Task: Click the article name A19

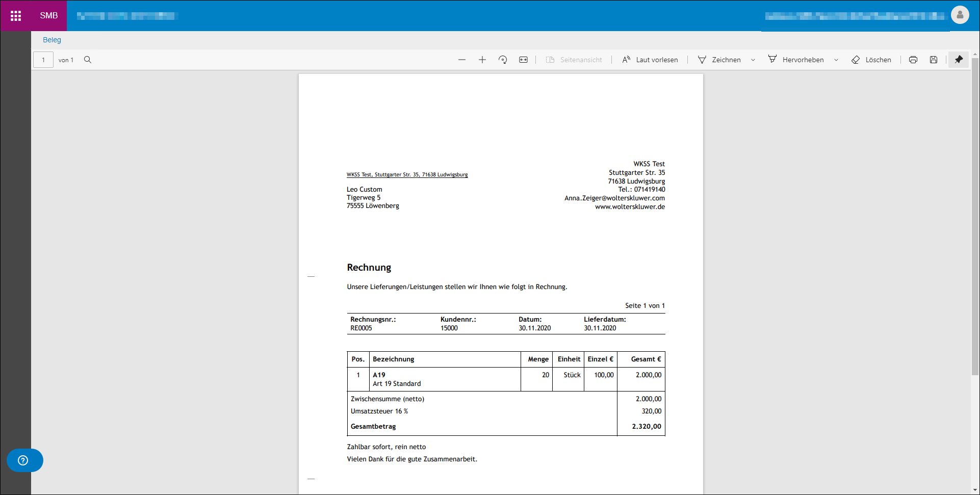Action: 379,375
